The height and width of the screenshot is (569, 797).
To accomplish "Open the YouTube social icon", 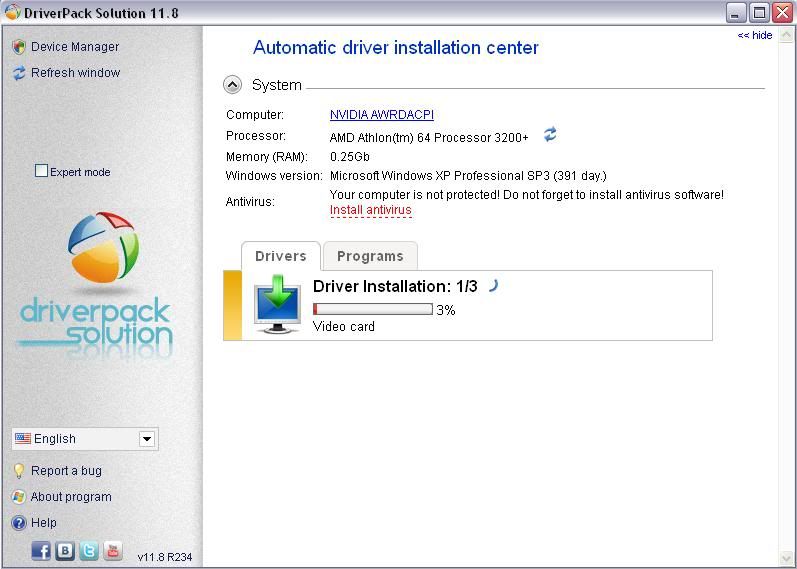I will pos(113,551).
